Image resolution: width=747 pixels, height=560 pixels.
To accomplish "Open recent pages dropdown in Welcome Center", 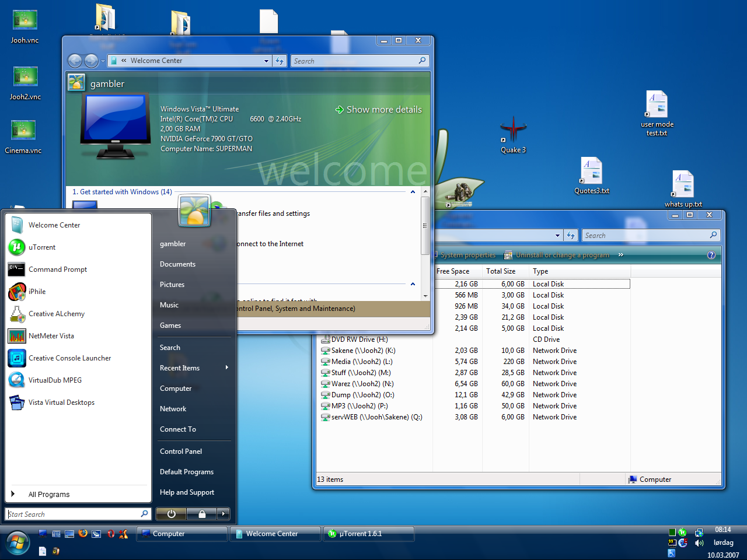I will click(103, 61).
